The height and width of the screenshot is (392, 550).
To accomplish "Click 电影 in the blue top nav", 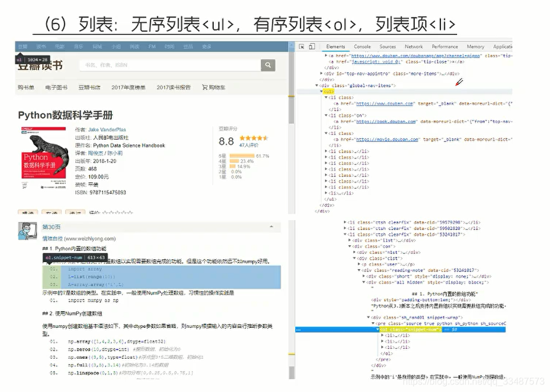I will pyautogui.click(x=59, y=46).
